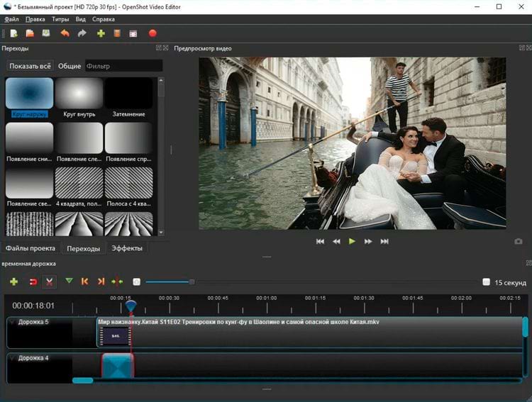532x402 pixels.
Task: Switch to the Файлы проекта tab
Action: [31, 248]
